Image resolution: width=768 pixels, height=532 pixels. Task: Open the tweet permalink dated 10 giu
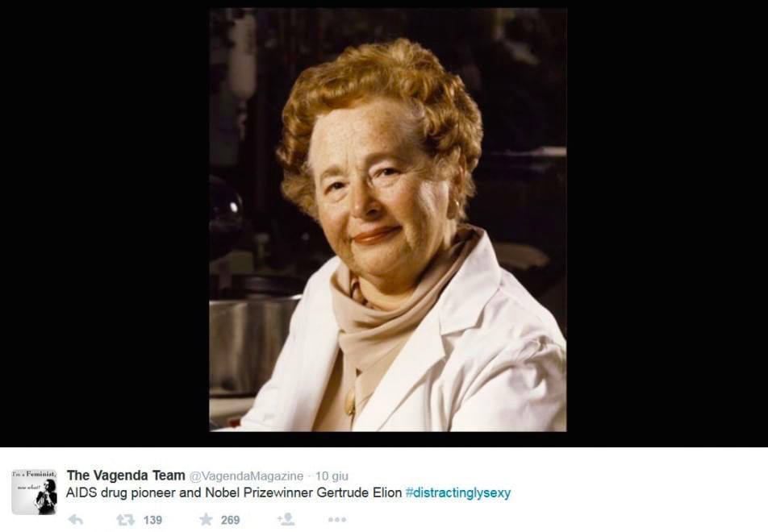[x=332, y=476]
